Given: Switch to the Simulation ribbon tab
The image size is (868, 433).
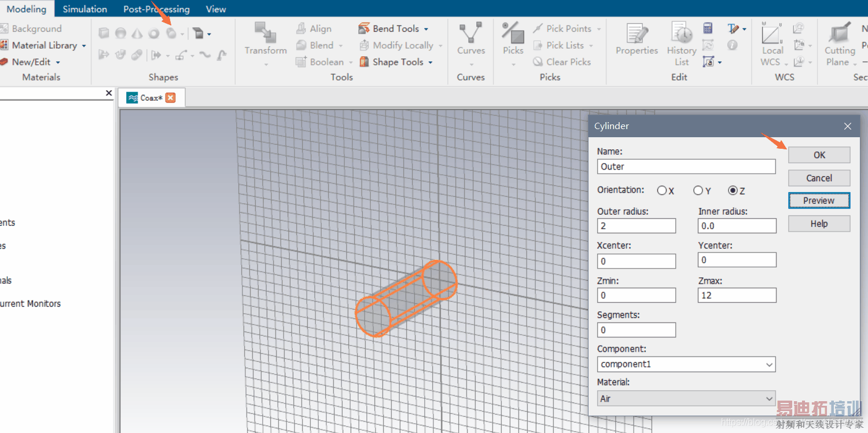Looking at the screenshot, I should [x=85, y=9].
